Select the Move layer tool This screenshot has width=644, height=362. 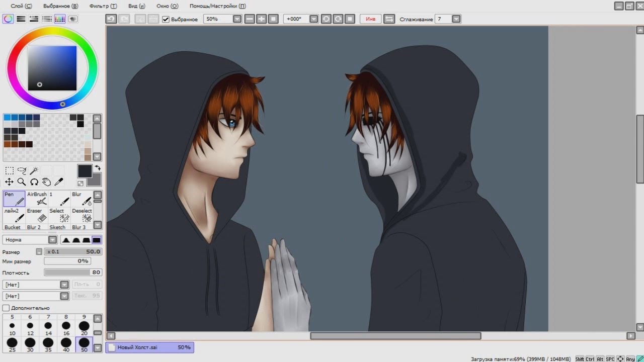(9, 182)
